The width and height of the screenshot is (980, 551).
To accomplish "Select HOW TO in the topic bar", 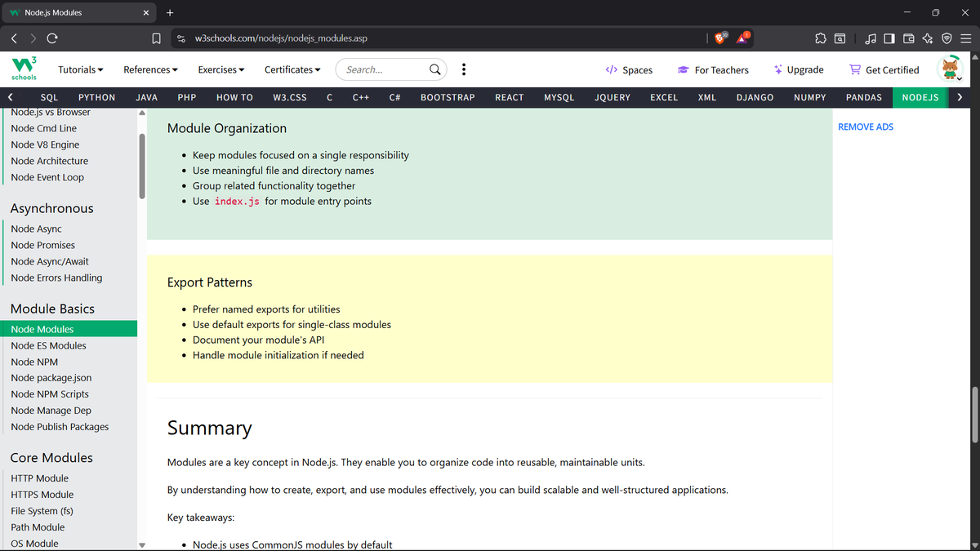I will [234, 97].
